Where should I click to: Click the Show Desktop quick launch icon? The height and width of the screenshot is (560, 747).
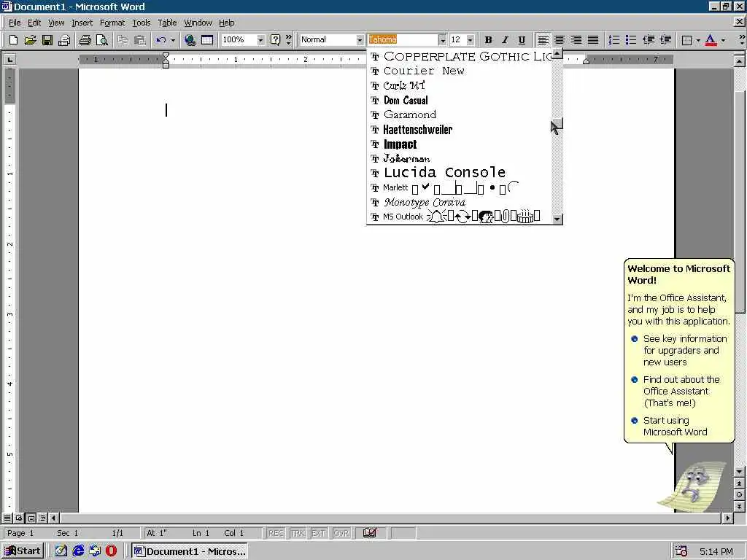[61, 551]
